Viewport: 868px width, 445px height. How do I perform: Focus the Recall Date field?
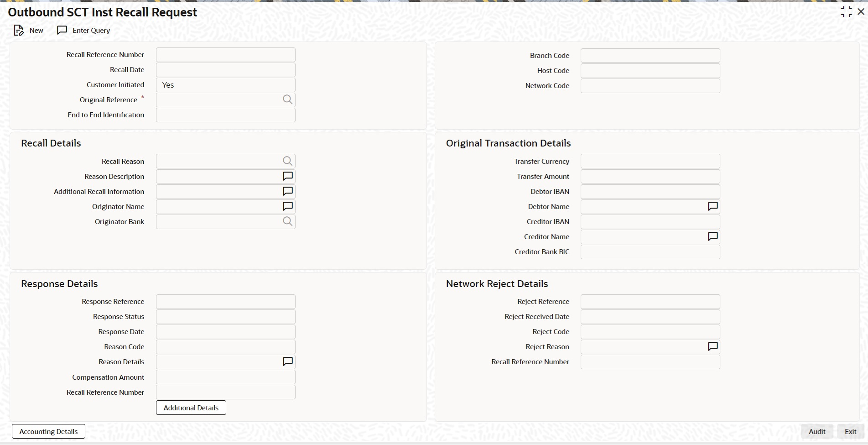click(226, 70)
